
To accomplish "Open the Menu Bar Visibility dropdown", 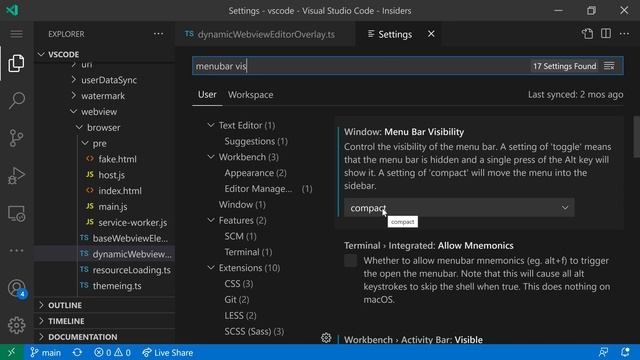I will click(459, 208).
